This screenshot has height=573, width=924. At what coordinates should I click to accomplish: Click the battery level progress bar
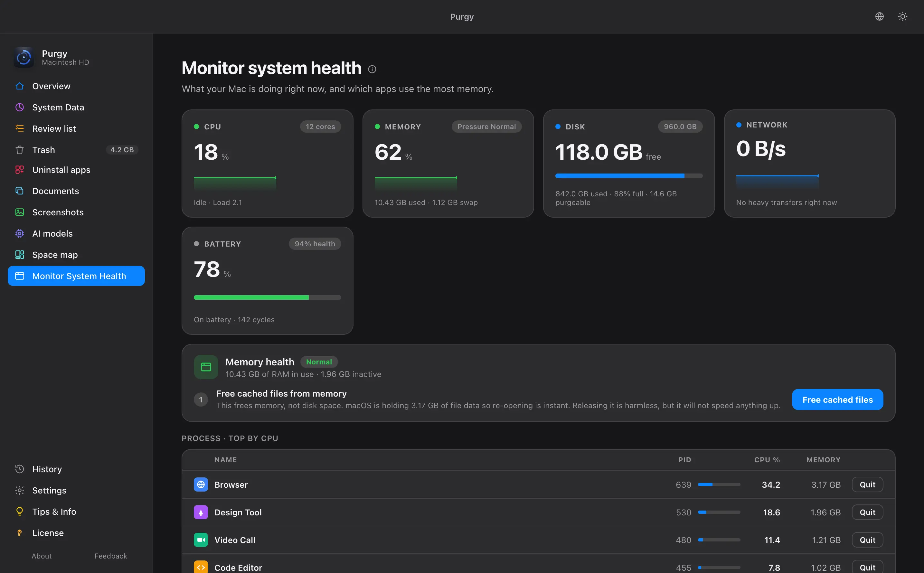267,297
